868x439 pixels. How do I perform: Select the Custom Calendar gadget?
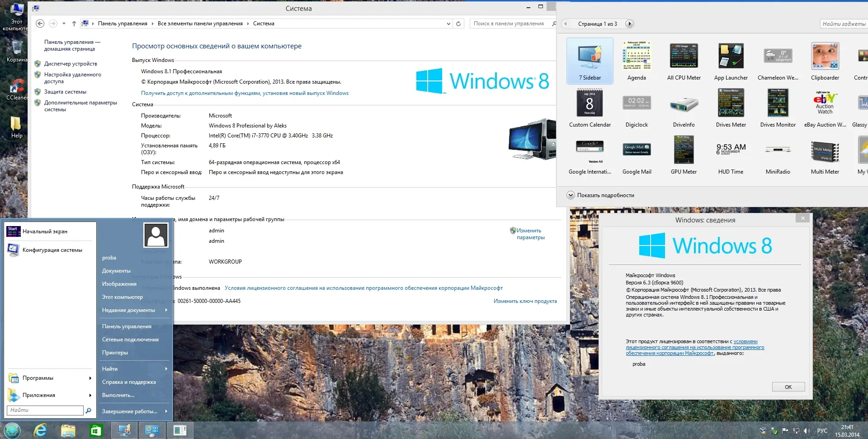[590, 108]
